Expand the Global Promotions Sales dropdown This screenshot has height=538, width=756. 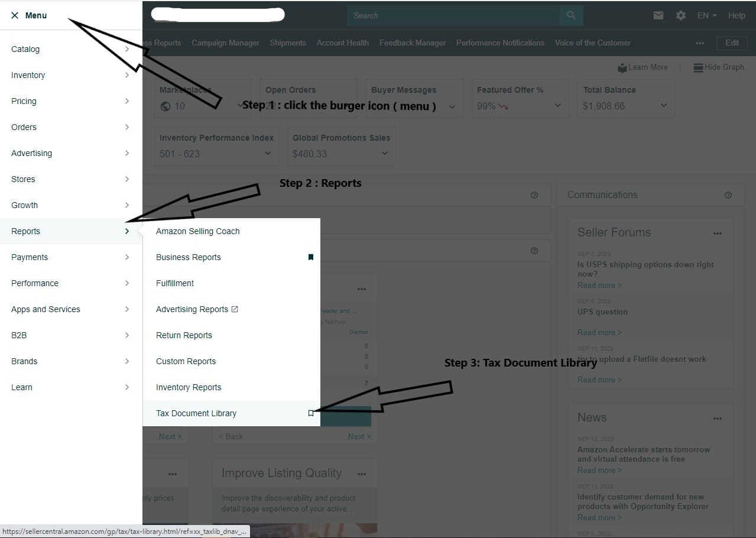click(385, 154)
